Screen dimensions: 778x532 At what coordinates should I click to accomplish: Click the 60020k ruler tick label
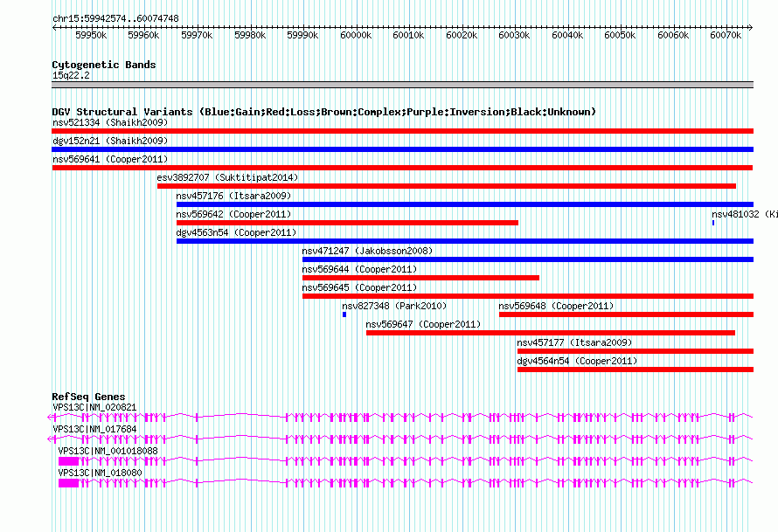click(462, 35)
